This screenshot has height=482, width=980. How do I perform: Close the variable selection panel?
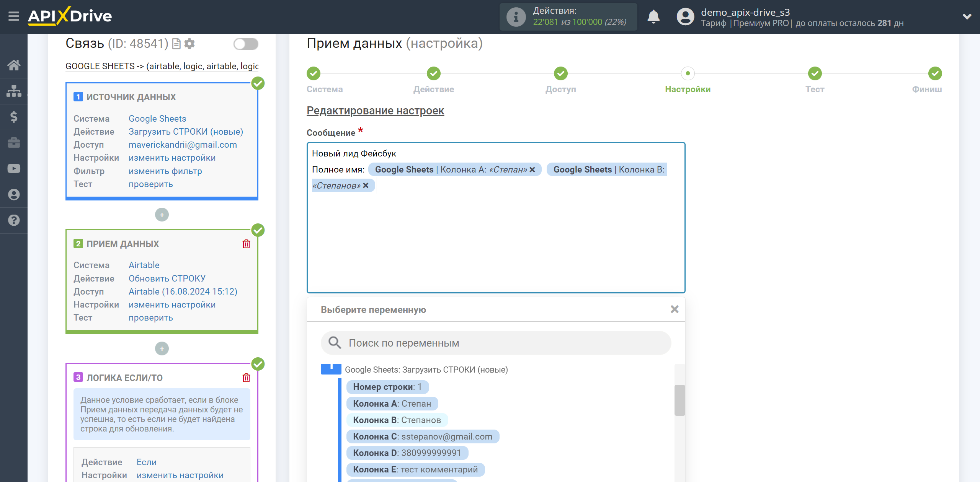(675, 309)
